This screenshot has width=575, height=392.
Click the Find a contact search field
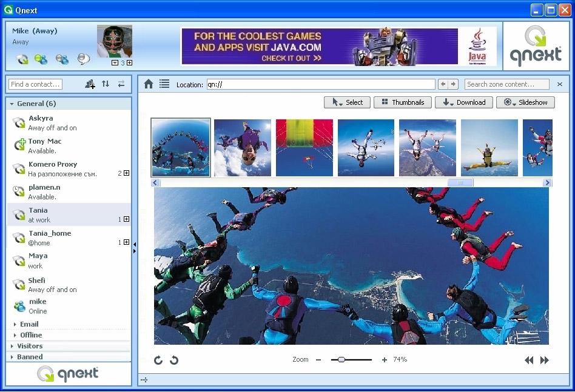pos(35,84)
